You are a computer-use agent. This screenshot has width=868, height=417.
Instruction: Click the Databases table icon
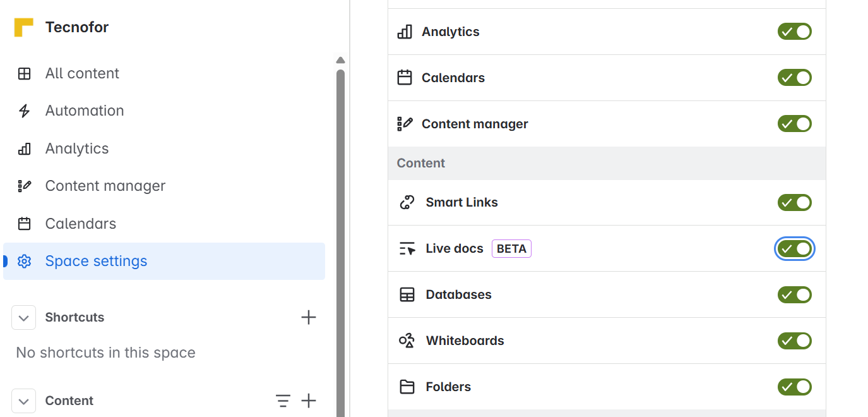pos(406,294)
